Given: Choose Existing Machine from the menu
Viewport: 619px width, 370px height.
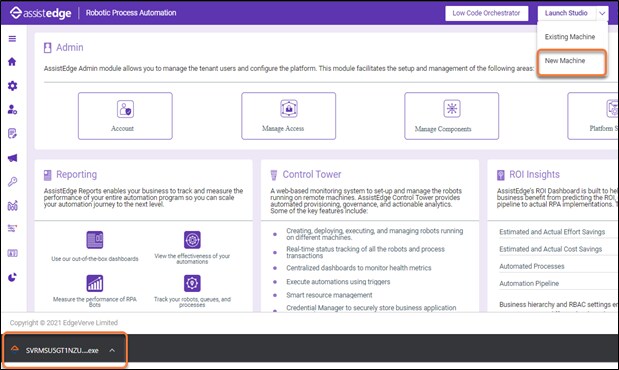Looking at the screenshot, I should [x=570, y=37].
